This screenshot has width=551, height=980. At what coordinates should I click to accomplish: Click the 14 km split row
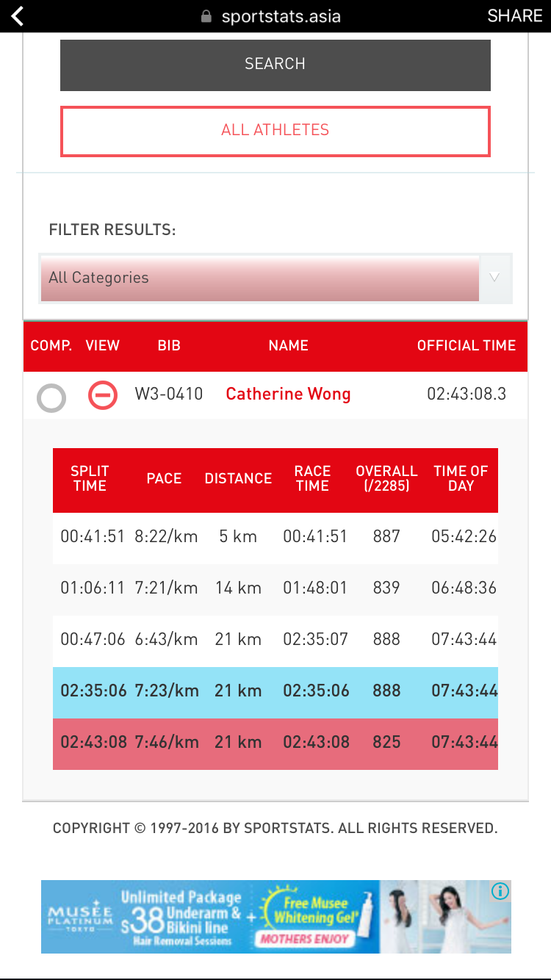pos(275,588)
